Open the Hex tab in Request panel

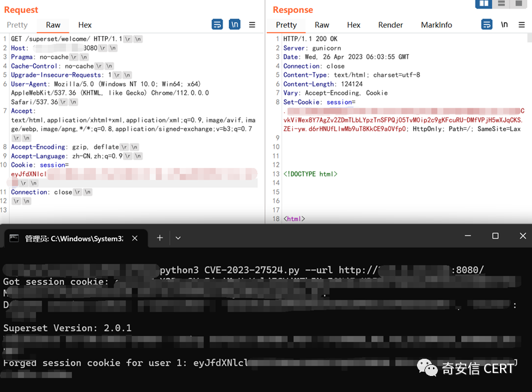click(x=85, y=25)
